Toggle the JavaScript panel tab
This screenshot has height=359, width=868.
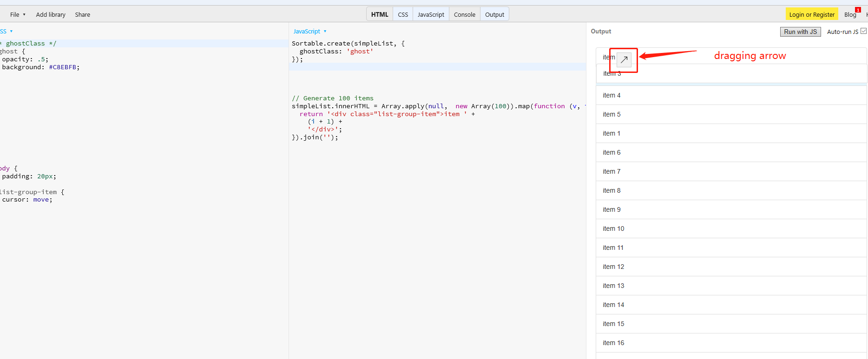[x=431, y=14]
